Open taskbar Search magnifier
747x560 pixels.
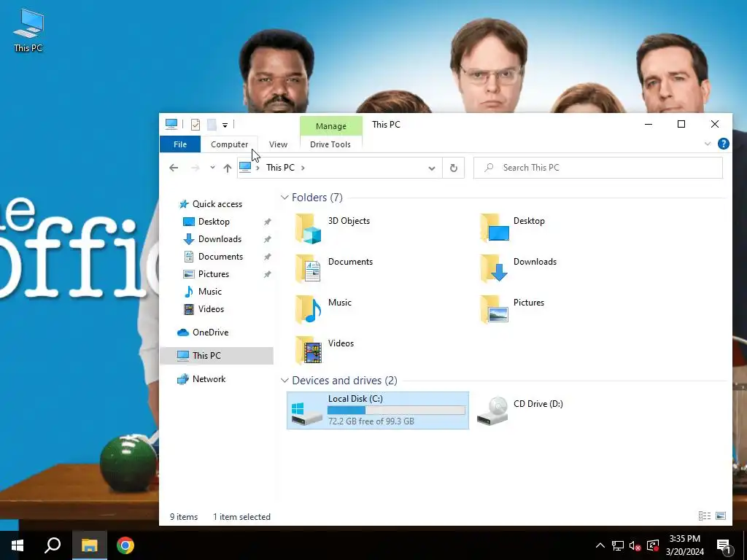pyautogui.click(x=53, y=545)
